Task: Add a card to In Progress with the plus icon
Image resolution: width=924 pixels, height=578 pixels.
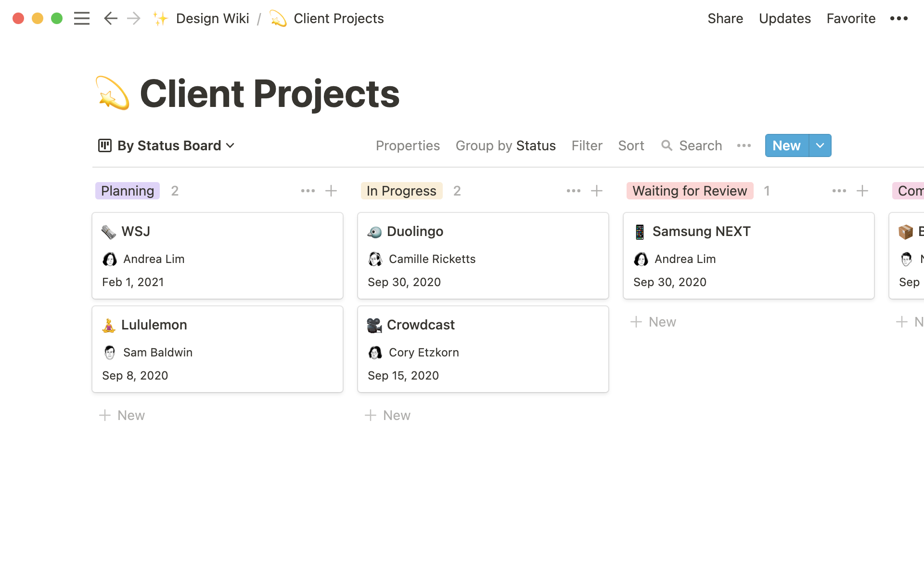Action: click(x=597, y=191)
